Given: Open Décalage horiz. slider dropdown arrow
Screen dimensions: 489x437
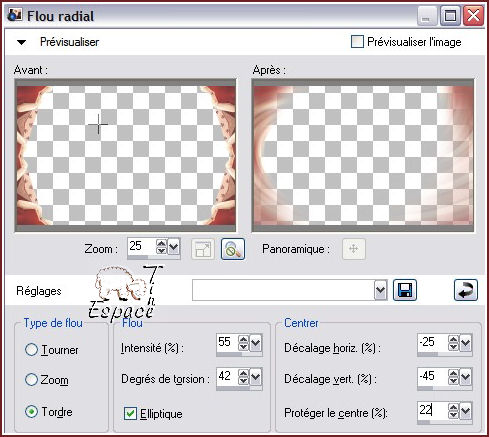Looking at the screenshot, I should [465, 343].
